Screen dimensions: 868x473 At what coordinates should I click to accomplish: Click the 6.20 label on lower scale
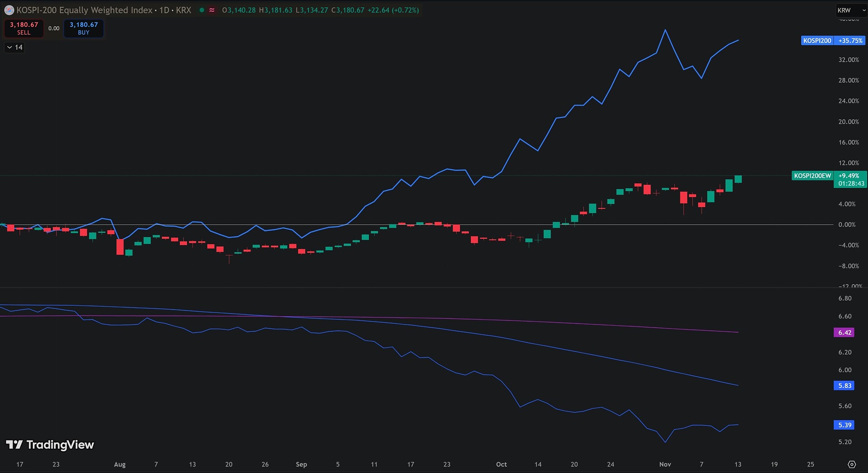coord(844,352)
